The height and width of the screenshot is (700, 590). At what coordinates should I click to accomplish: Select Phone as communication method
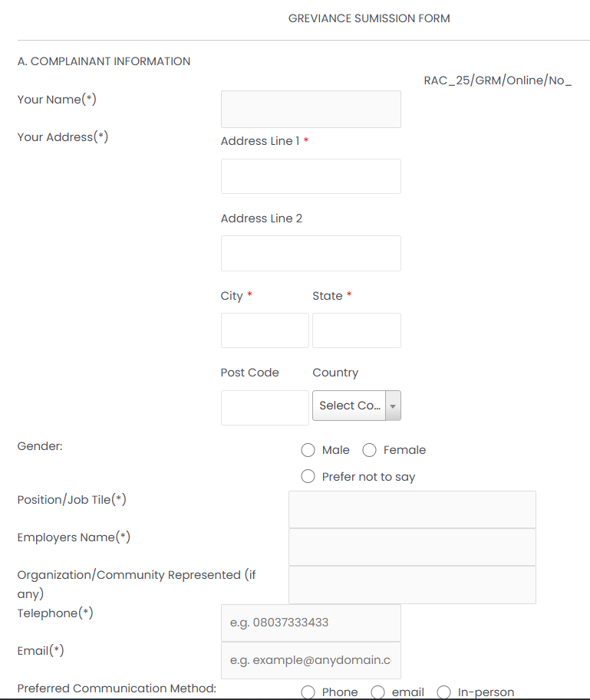308,692
